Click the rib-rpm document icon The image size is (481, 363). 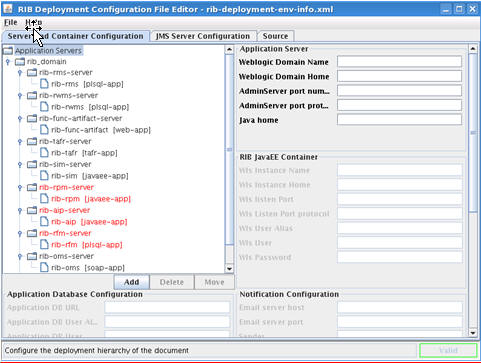[x=44, y=199]
